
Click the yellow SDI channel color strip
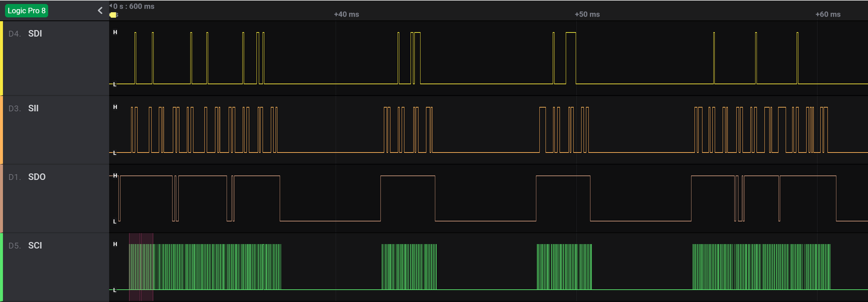point(1,58)
